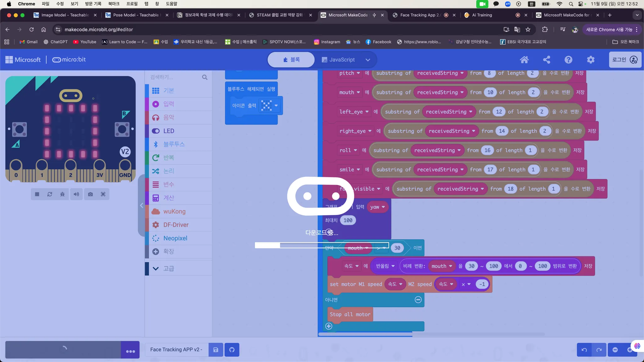Stop the micro:bit simulator
This screenshot has height=362, width=644.
click(37, 194)
